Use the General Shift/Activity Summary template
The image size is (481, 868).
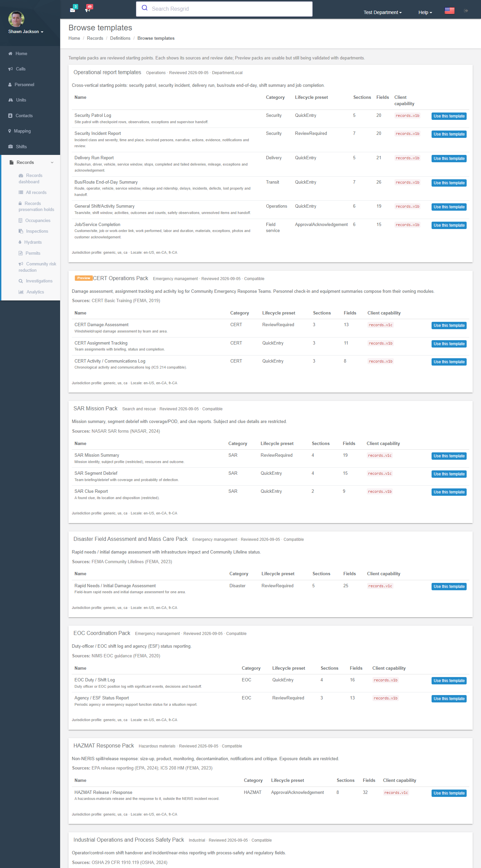[449, 207]
